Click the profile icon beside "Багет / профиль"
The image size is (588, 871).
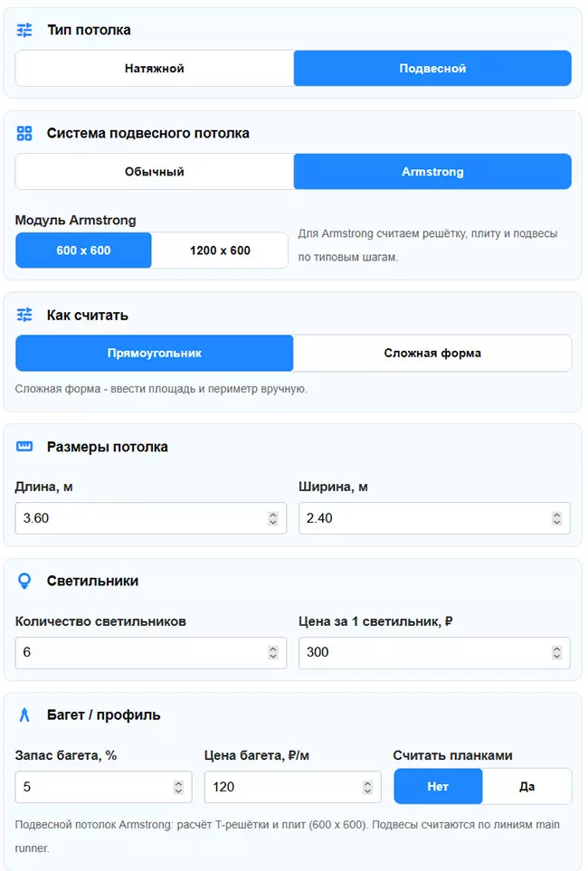coord(25,715)
